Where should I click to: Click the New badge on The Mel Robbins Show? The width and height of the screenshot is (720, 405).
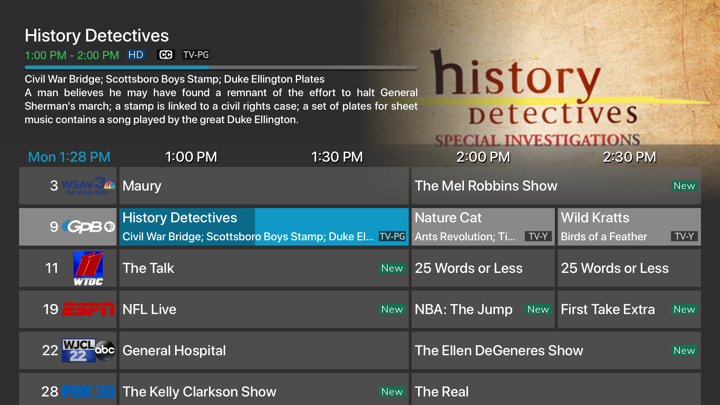pos(684,186)
